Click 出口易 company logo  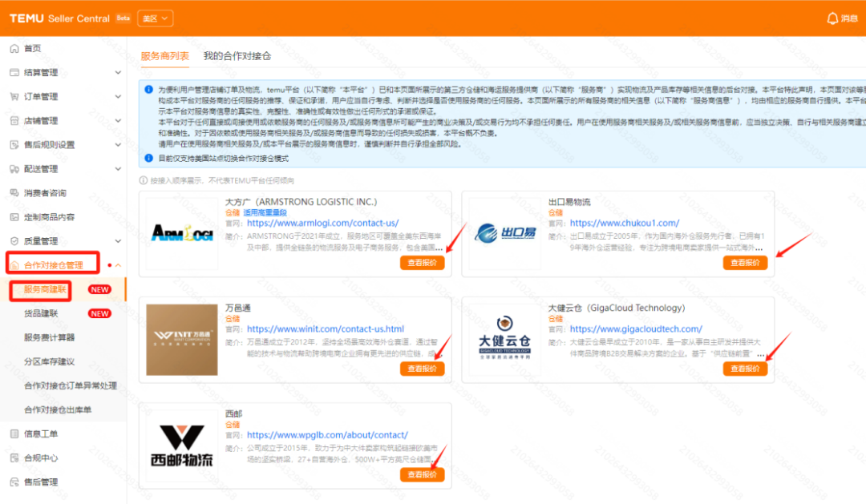tap(505, 233)
